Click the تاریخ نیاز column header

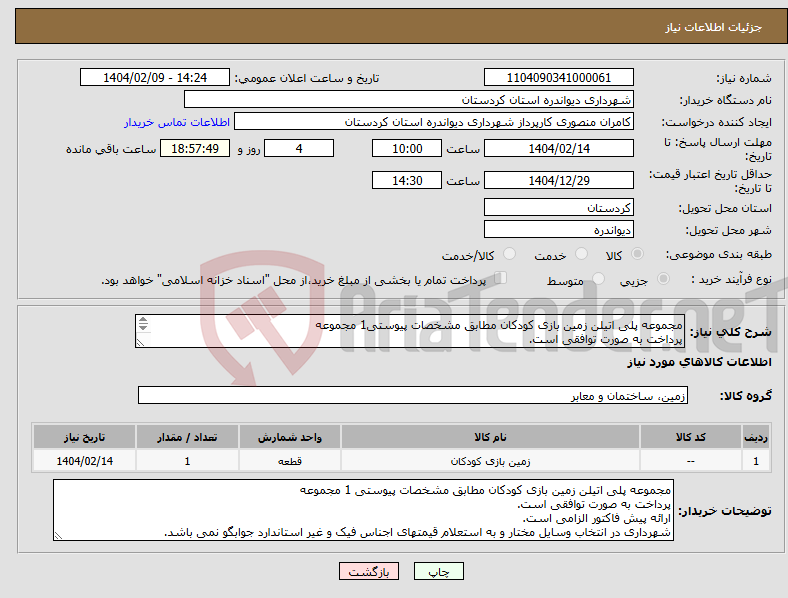tap(84, 437)
